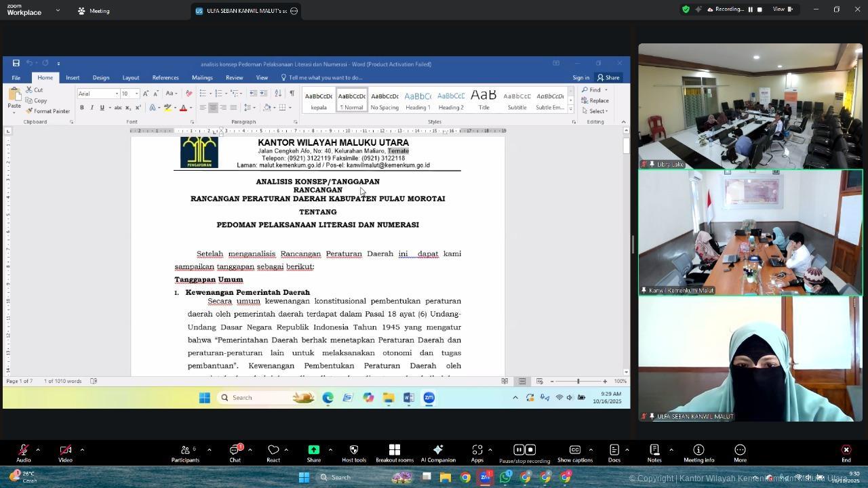This screenshot has width=868, height=488.
Task: Unmute the microphone with the Audio button
Action: point(23,451)
